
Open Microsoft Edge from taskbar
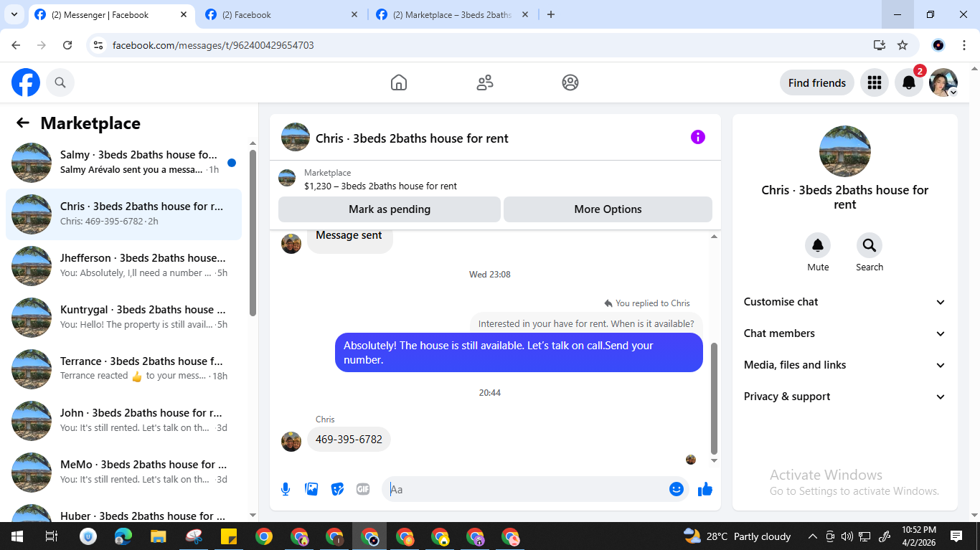123,536
